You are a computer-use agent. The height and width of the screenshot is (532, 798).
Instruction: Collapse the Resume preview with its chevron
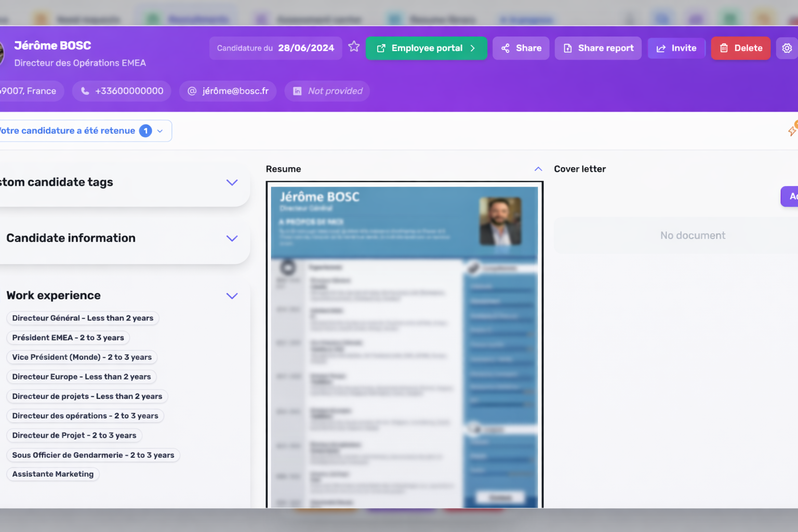538,168
